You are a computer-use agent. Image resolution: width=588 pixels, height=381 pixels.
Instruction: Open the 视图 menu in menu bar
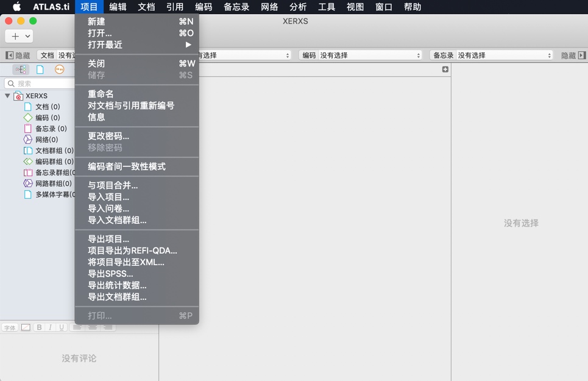pyautogui.click(x=355, y=7)
